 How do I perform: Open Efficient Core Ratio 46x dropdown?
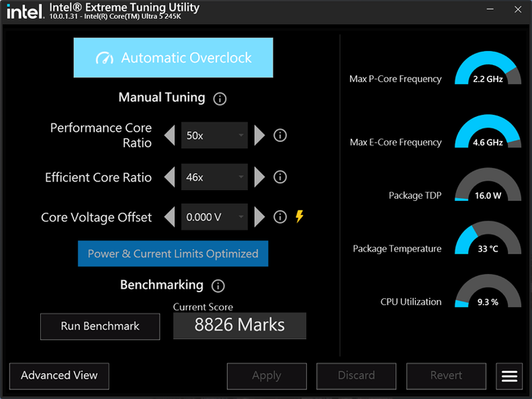point(214,177)
